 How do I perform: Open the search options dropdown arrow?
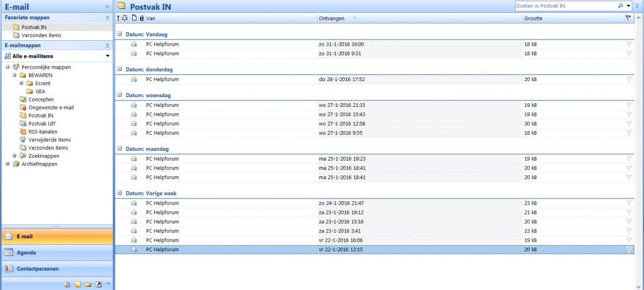click(x=628, y=6)
